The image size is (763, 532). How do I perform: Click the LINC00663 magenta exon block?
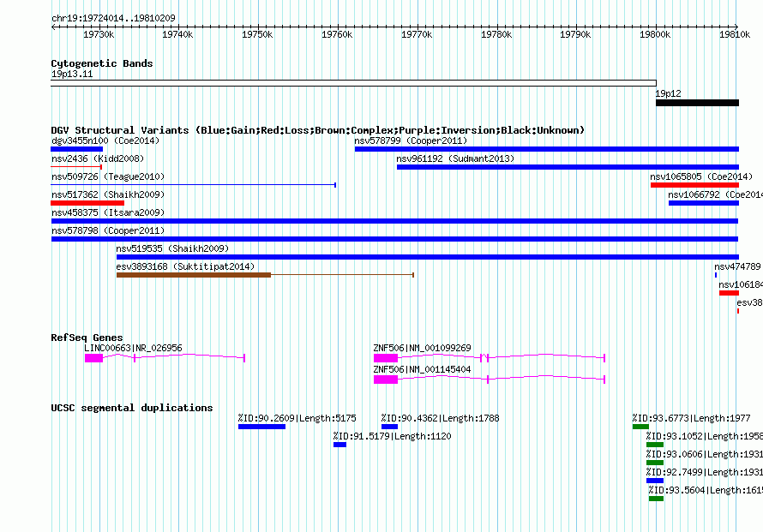click(x=94, y=358)
